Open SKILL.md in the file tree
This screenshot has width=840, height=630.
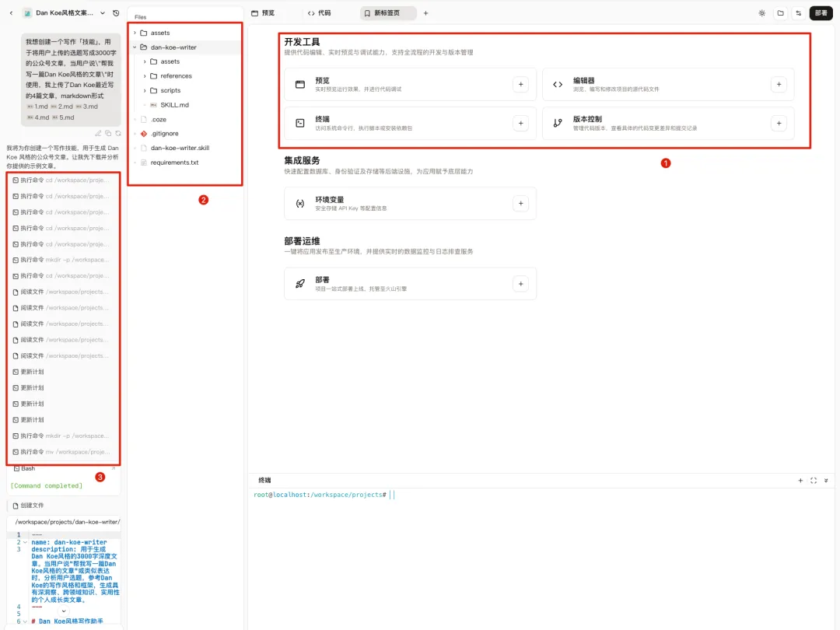coord(173,105)
